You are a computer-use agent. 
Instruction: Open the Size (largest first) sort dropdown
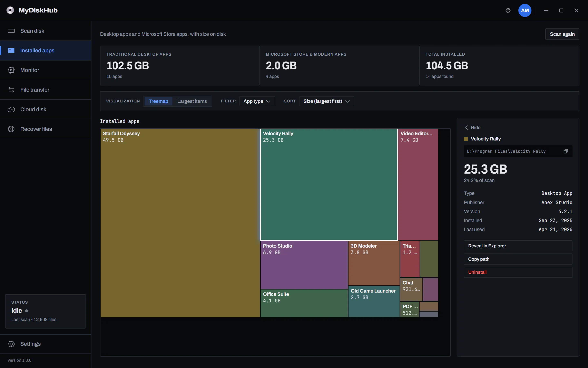(x=326, y=101)
